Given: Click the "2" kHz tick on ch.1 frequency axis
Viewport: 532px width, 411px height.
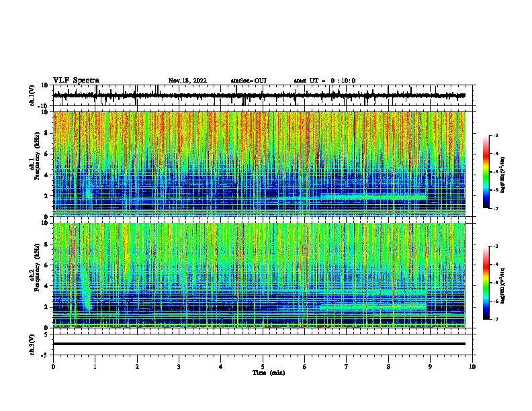Looking at the screenshot, I should pyautogui.click(x=46, y=196).
